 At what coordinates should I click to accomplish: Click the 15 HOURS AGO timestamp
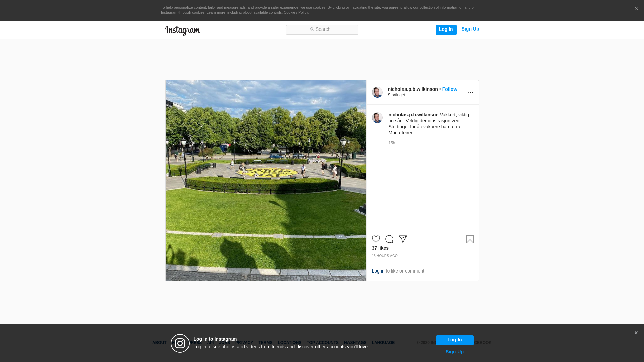pos(385,256)
